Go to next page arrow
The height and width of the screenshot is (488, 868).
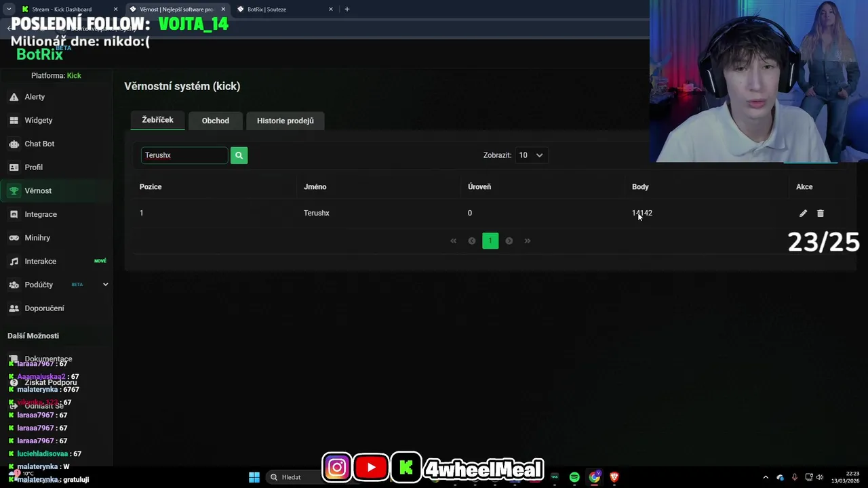[509, 241]
